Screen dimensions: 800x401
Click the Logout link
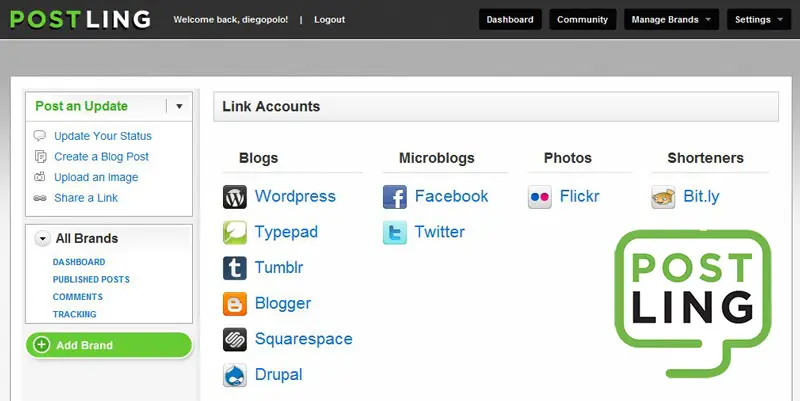click(x=329, y=19)
